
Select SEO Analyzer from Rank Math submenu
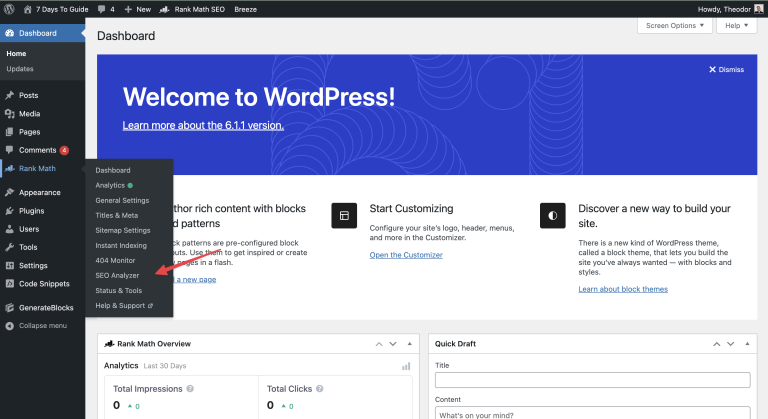pyautogui.click(x=117, y=275)
